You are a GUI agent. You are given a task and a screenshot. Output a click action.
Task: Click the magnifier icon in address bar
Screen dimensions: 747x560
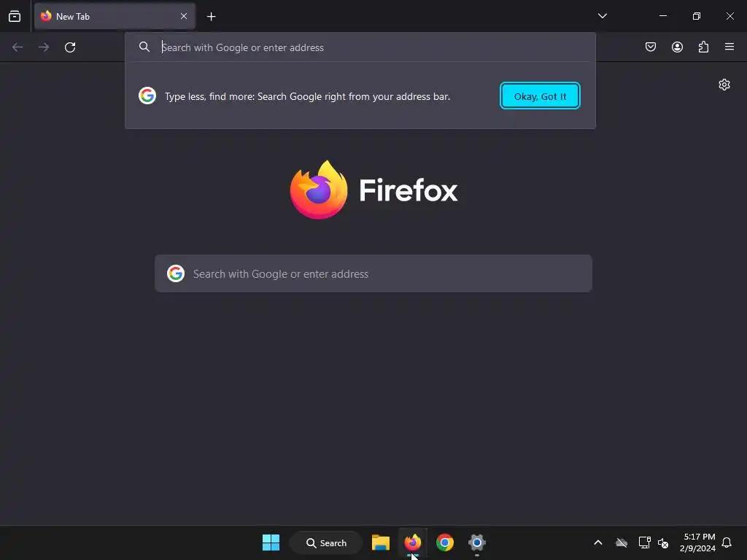tap(144, 47)
